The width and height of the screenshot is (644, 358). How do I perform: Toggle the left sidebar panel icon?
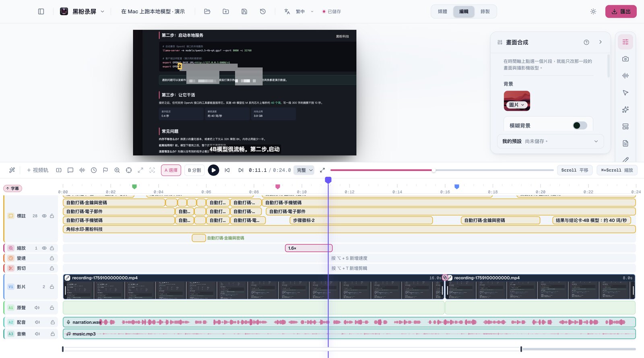pyautogui.click(x=41, y=12)
